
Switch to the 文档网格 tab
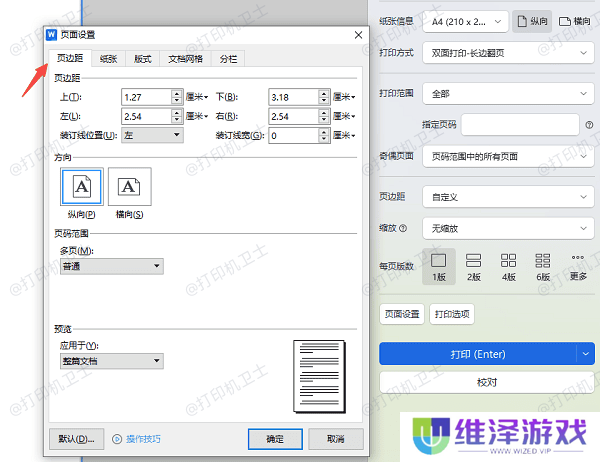point(185,59)
